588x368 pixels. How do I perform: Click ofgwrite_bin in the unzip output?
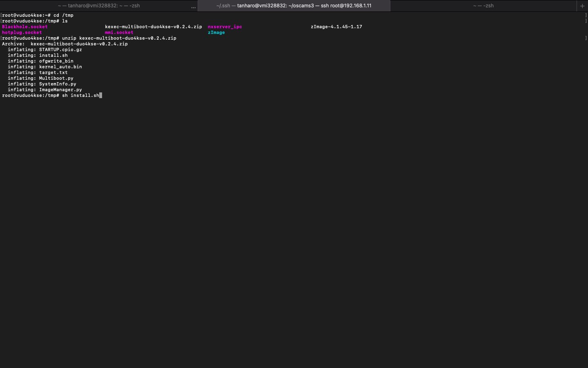tap(56, 61)
